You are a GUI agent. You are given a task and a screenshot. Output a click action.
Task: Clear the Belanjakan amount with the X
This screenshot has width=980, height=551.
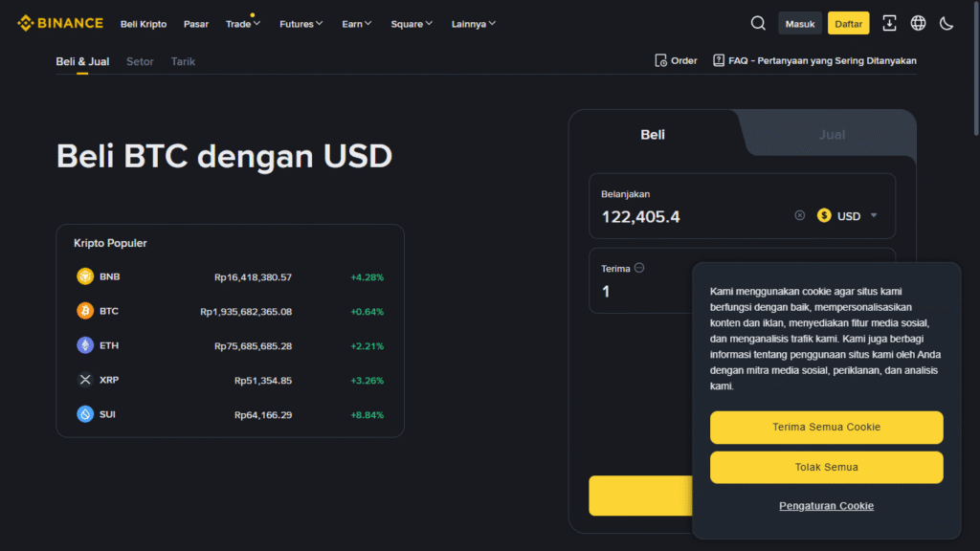[x=800, y=215]
